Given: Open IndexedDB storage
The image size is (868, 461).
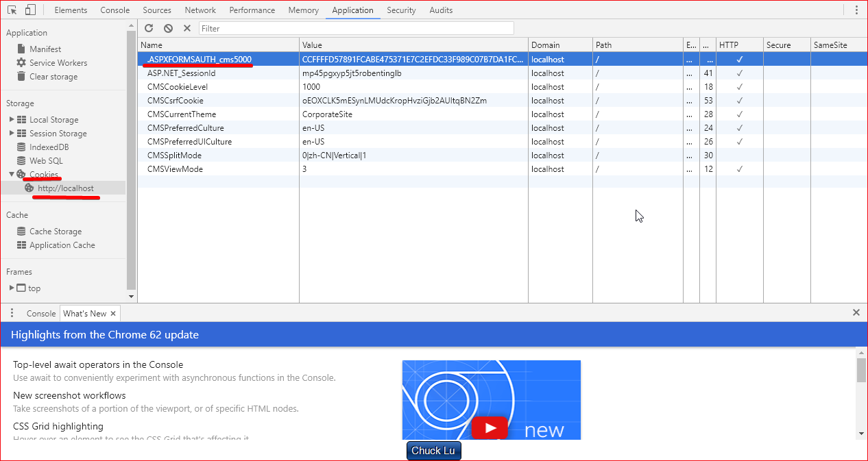Looking at the screenshot, I should (x=49, y=147).
